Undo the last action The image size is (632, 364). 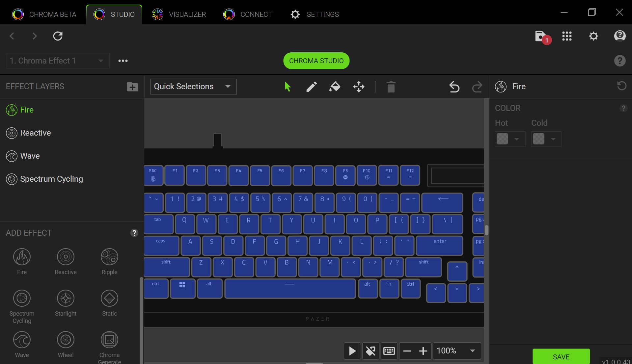454,87
